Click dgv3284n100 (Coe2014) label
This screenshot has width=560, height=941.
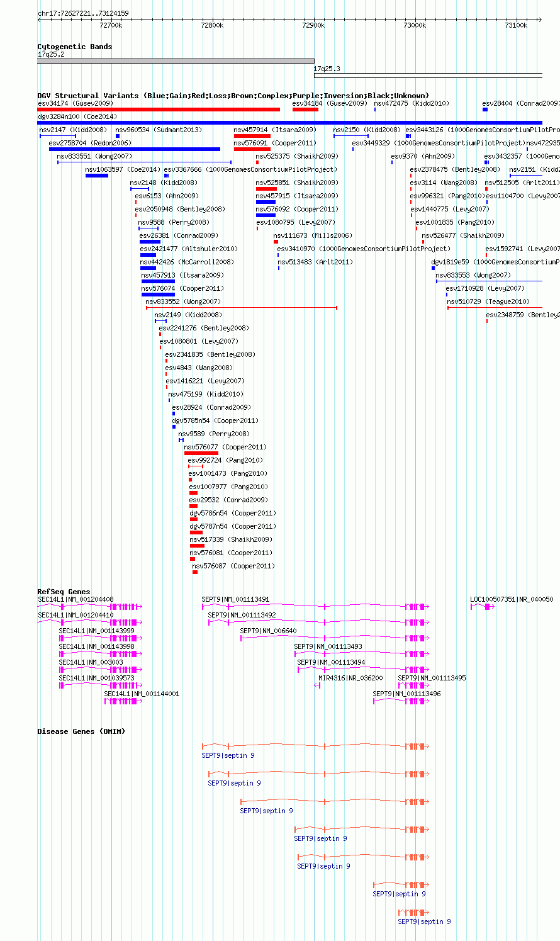point(77,116)
